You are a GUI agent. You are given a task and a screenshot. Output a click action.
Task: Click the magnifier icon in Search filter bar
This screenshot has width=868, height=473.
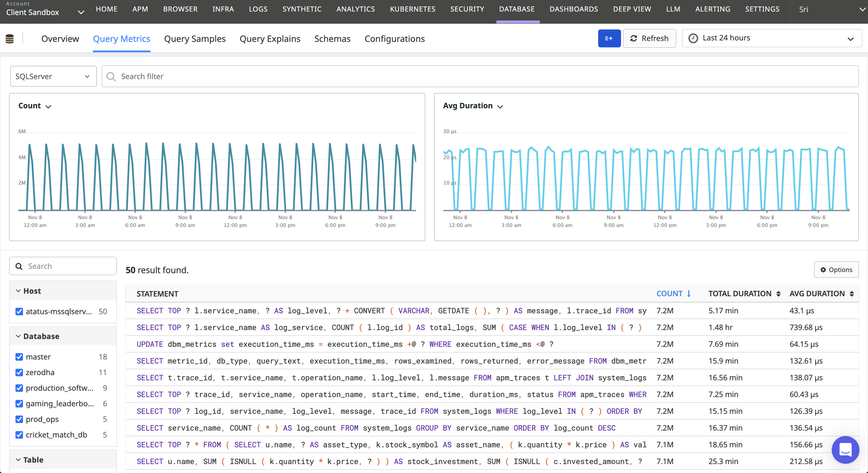(x=111, y=77)
